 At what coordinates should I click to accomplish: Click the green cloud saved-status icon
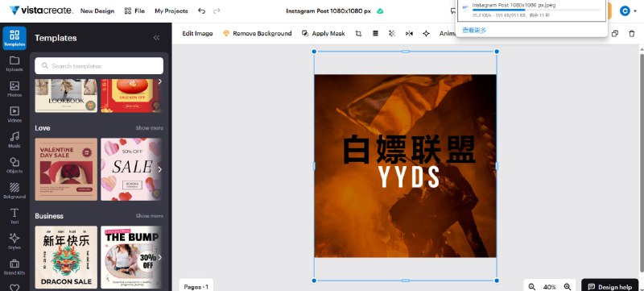(x=380, y=11)
